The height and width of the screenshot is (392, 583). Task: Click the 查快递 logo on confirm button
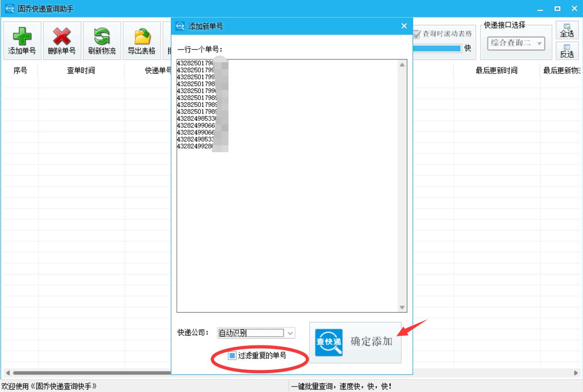coord(328,342)
